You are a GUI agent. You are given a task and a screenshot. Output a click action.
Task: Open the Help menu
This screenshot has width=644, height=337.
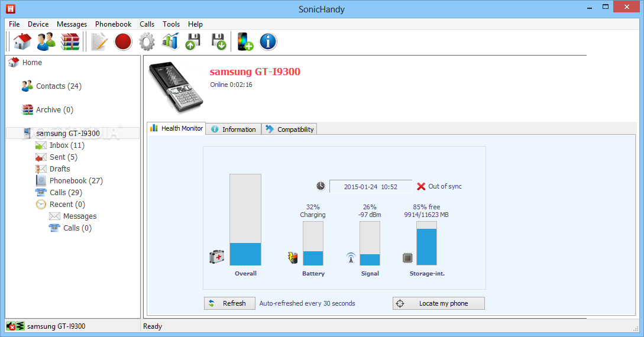(196, 24)
